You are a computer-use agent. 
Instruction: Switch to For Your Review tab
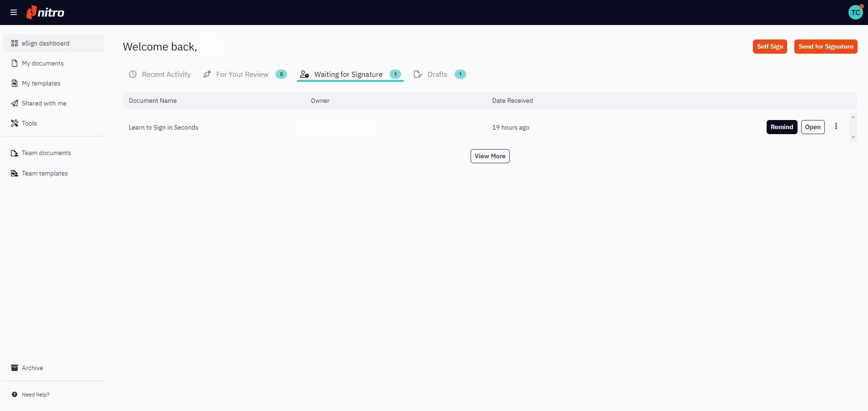point(242,74)
